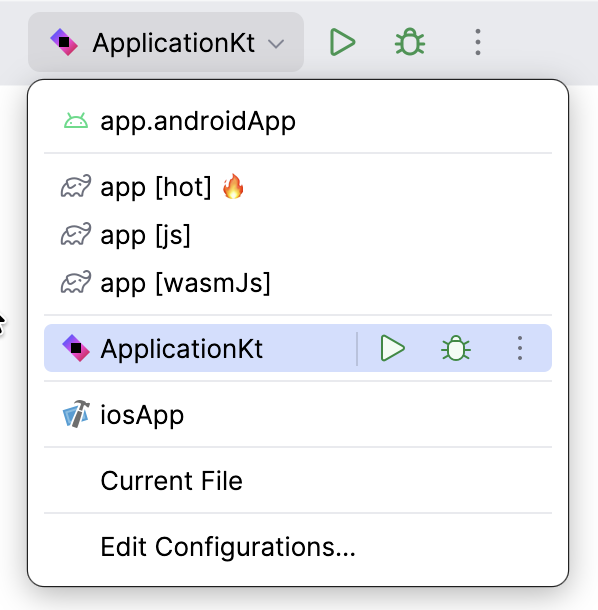Screen dimensions: 598x610
Task: Debug ApplicationKt from the highlighted row
Action: [x=456, y=348]
